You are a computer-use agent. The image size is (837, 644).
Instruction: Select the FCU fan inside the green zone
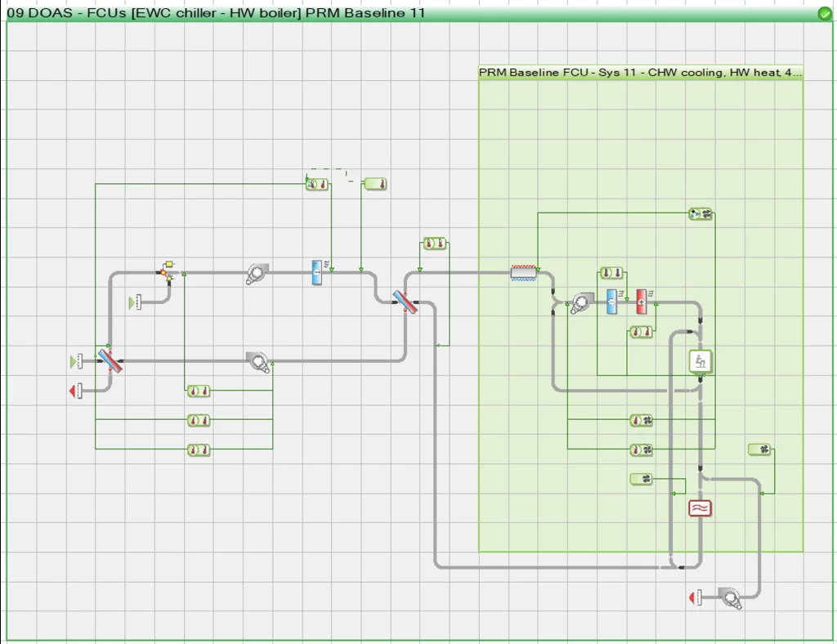click(581, 302)
